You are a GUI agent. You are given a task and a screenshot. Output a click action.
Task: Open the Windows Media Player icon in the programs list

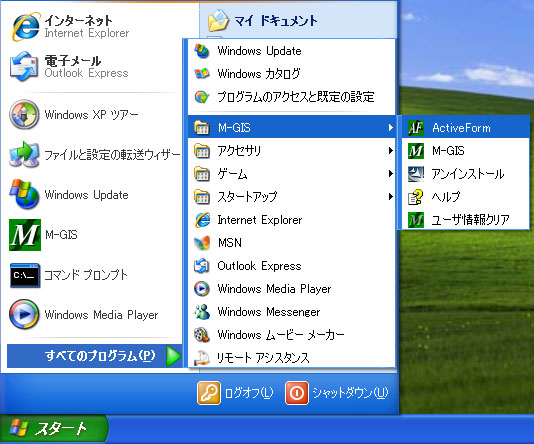(x=202, y=289)
